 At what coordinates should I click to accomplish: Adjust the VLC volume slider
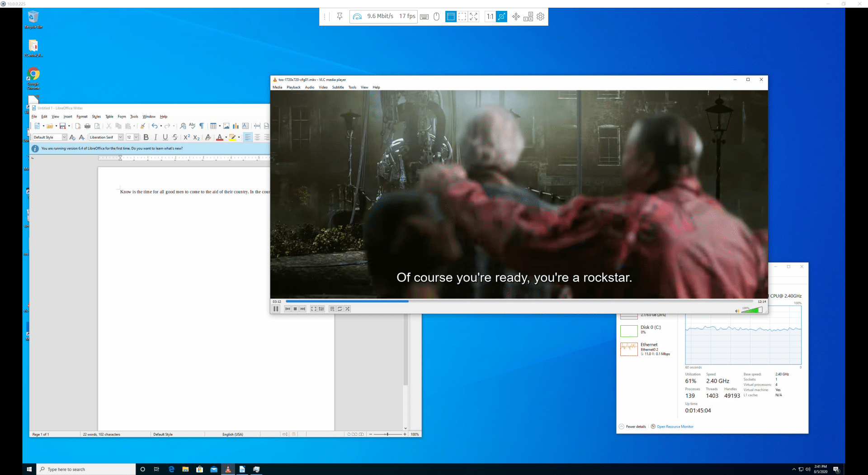(752, 310)
